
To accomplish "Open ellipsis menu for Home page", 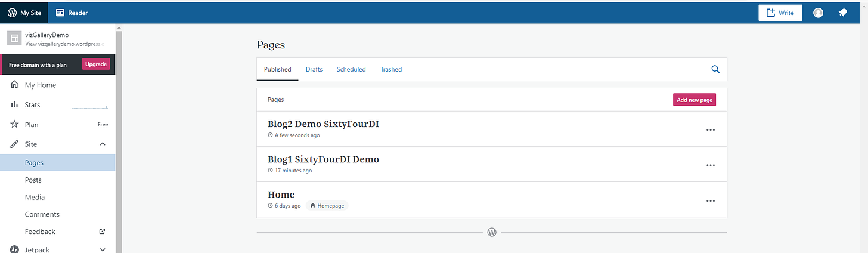I will (x=710, y=201).
